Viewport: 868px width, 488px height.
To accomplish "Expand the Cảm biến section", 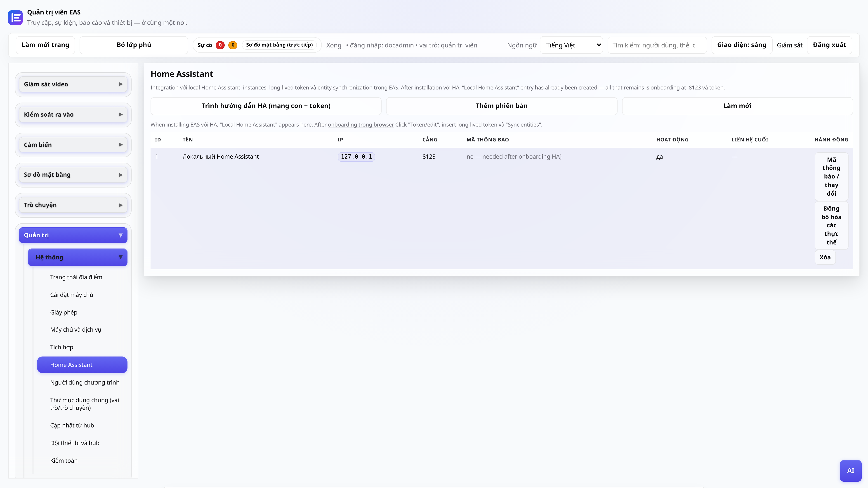I will coord(73,145).
